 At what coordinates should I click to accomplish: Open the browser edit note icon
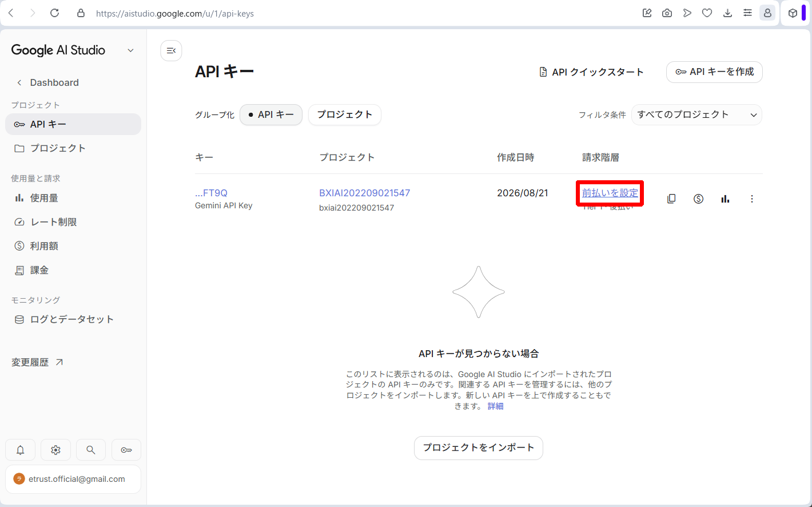(x=647, y=13)
